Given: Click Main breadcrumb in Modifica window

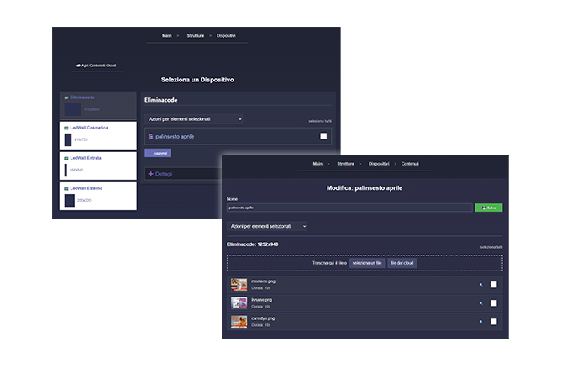Looking at the screenshot, I should (x=318, y=164).
